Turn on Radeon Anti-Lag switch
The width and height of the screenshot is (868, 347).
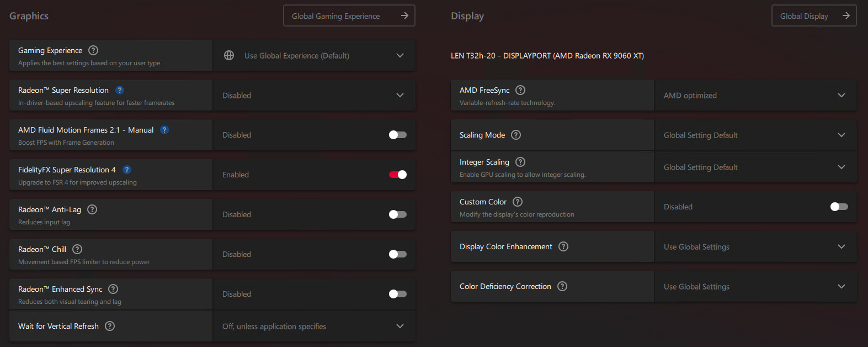398,214
